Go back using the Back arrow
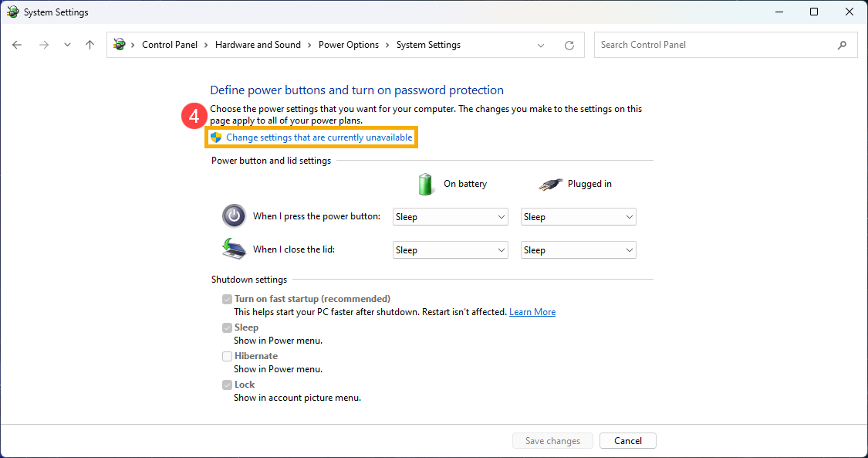This screenshot has width=868, height=458. tap(17, 45)
